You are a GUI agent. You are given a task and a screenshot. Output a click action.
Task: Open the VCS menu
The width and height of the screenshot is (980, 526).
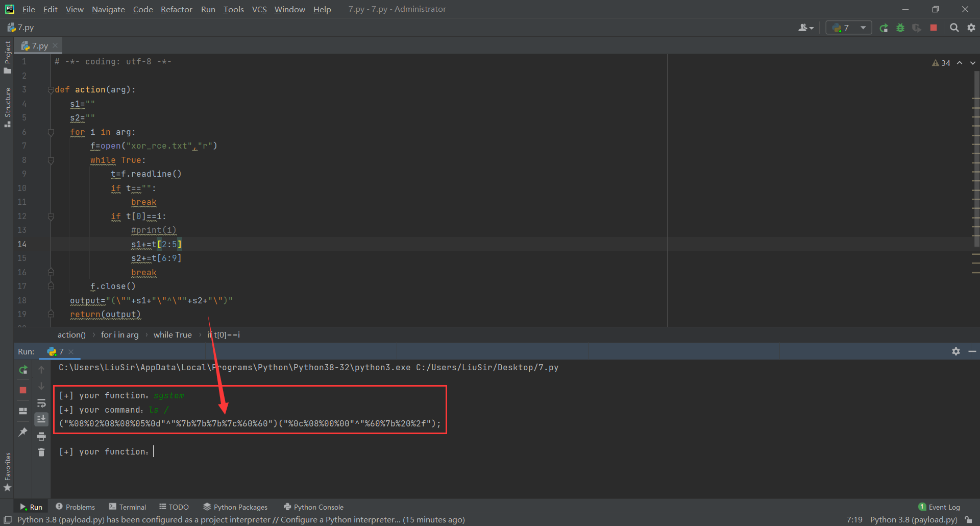coord(259,9)
